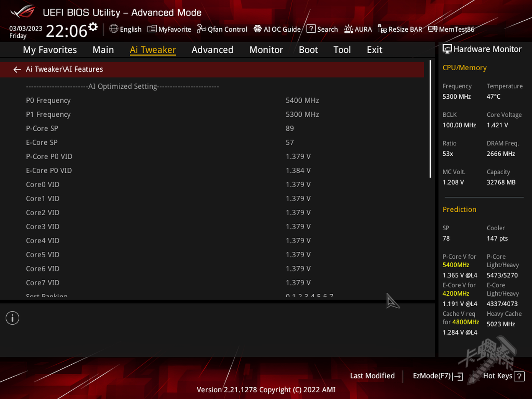Open the Boot tab
The width and height of the screenshot is (532, 399).
(x=308, y=50)
